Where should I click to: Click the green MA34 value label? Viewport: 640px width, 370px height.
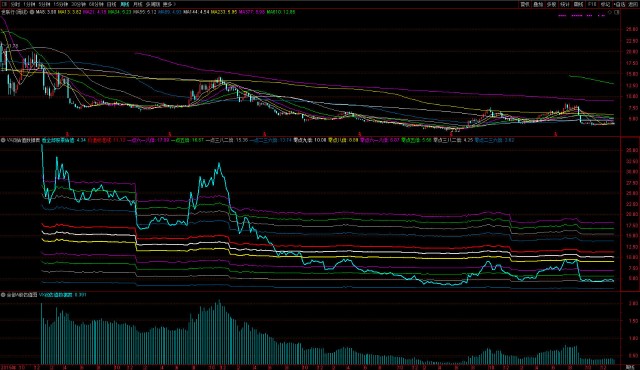(x=120, y=12)
